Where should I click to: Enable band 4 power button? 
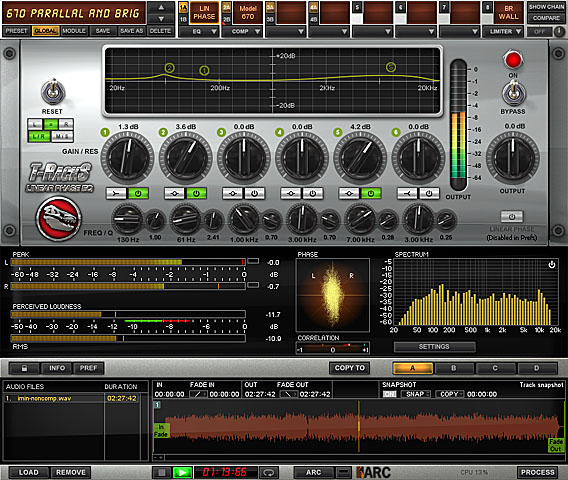coord(313,193)
